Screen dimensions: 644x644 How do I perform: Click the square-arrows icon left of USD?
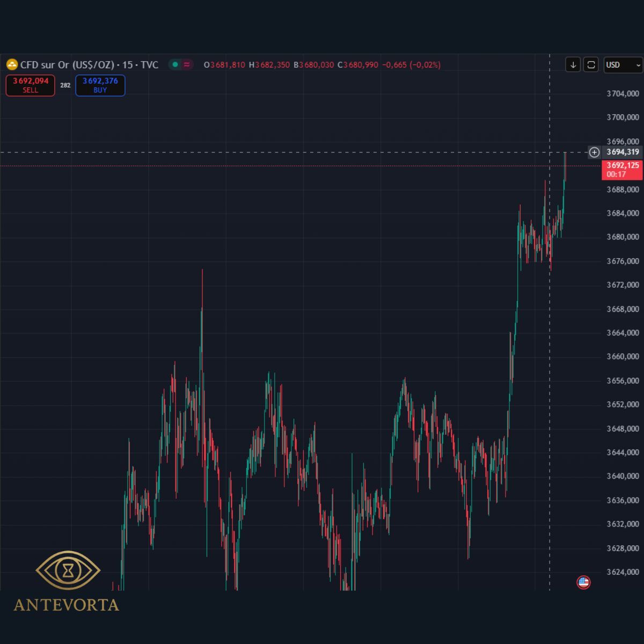(x=591, y=65)
